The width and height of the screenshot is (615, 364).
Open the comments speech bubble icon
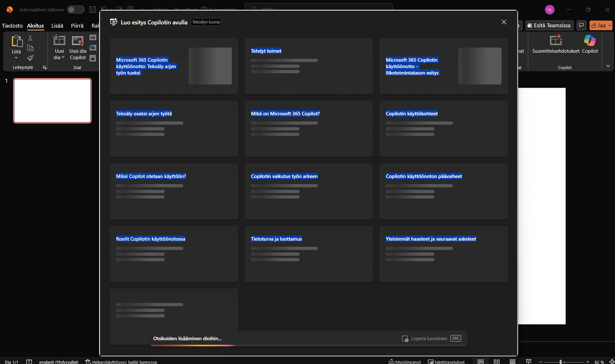tap(581, 25)
